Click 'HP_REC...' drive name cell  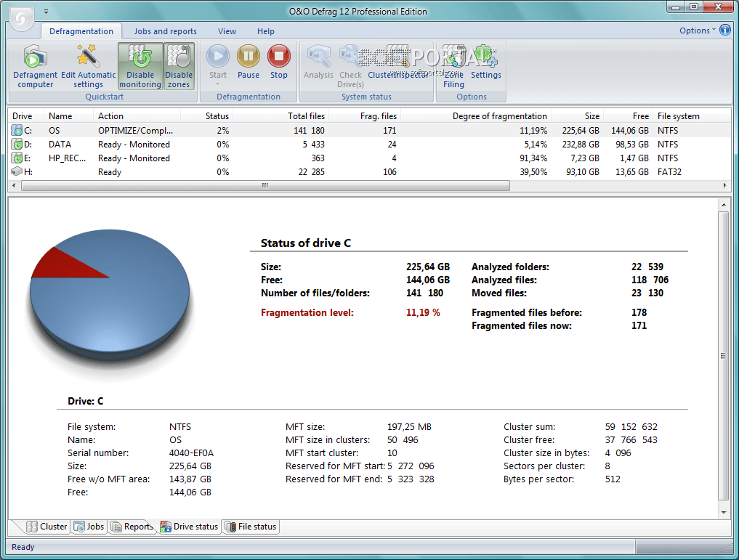[x=67, y=158]
